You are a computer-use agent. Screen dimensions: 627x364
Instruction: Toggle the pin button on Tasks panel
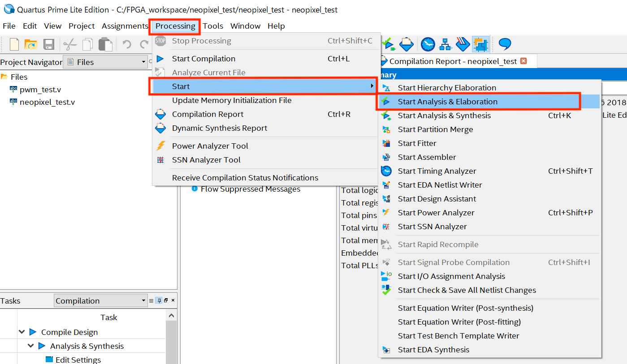point(158,300)
